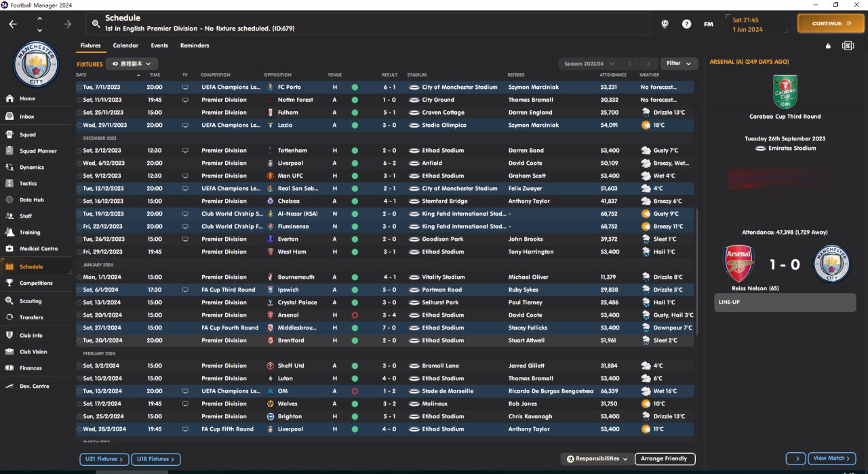This screenshot has height=474, width=868.
Task: Open Staff in the sidebar
Action: (26, 216)
